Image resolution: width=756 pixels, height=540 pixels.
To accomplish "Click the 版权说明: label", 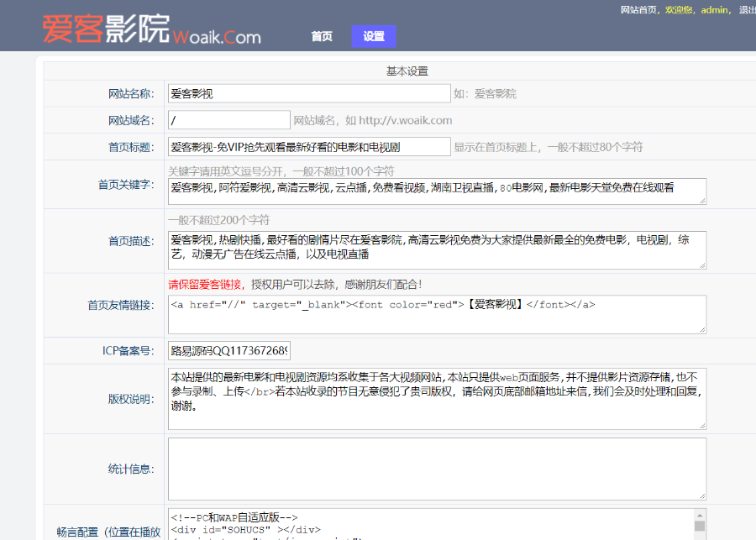I will [131, 399].
